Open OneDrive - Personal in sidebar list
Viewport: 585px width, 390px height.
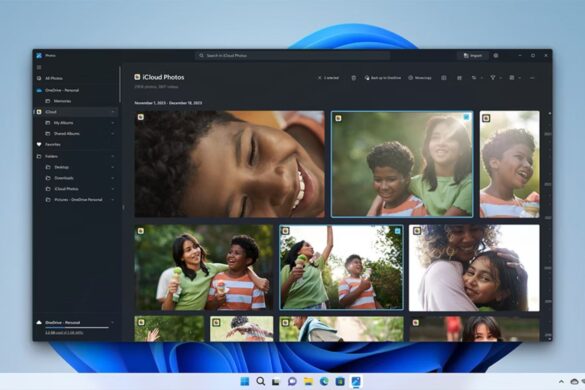(77, 90)
